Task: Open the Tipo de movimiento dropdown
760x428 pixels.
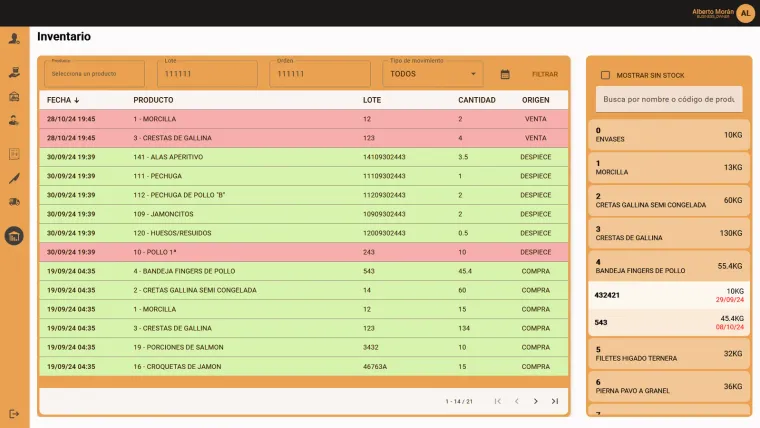Action: [x=432, y=74]
